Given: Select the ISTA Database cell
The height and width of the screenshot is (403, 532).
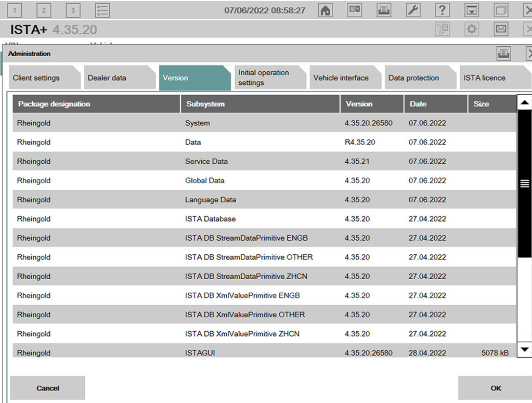Looking at the screenshot, I should (211, 219).
